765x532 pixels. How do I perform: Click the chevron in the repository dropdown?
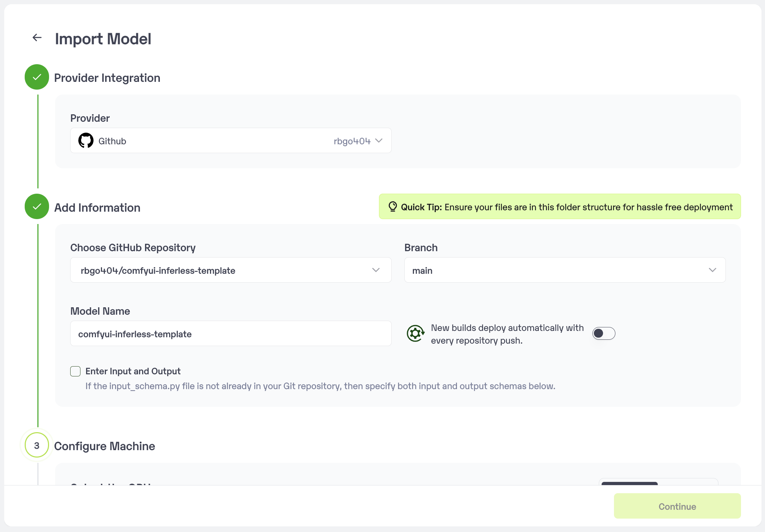coord(376,270)
